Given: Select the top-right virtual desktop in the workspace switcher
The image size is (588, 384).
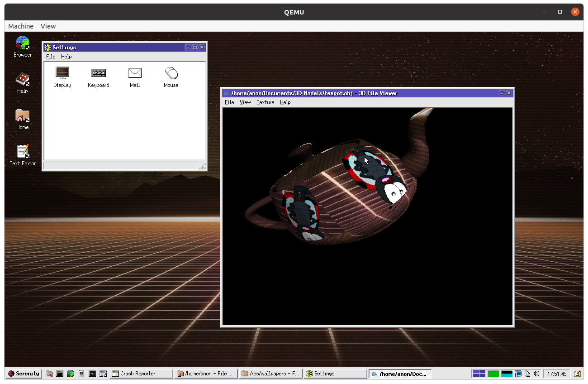Looking at the screenshot, I should point(482,371).
